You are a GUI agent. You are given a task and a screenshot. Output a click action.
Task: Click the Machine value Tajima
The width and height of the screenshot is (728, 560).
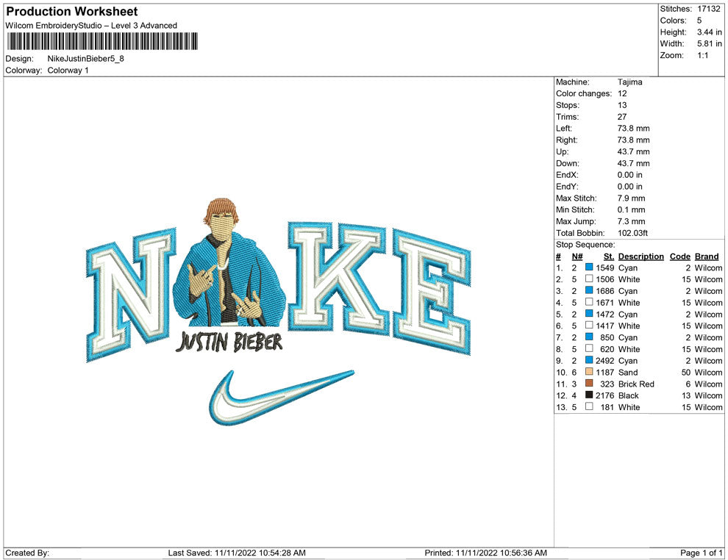629,82
